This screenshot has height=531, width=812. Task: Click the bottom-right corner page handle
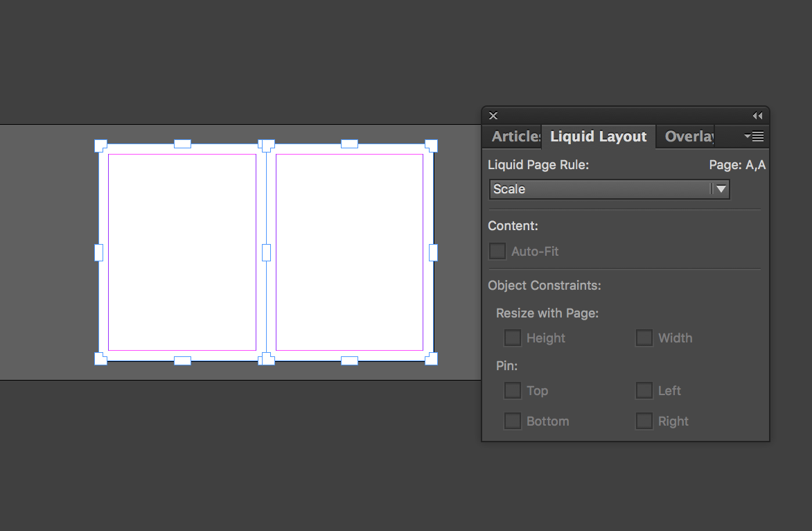point(432,358)
